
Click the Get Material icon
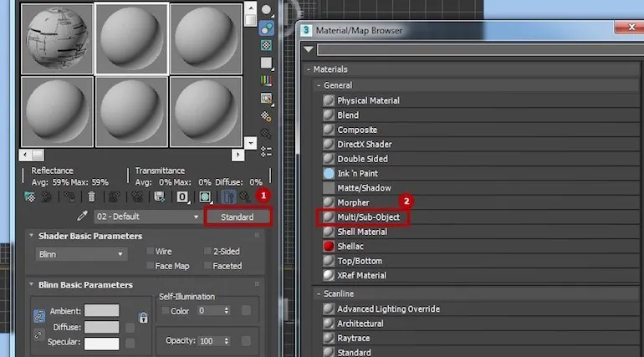(30, 197)
